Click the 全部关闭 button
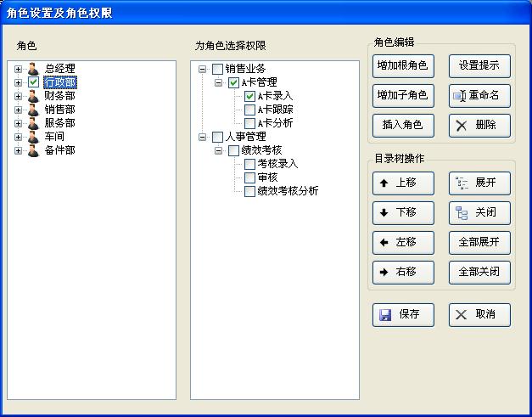Image resolution: width=532 pixels, height=417 pixels. (479, 273)
